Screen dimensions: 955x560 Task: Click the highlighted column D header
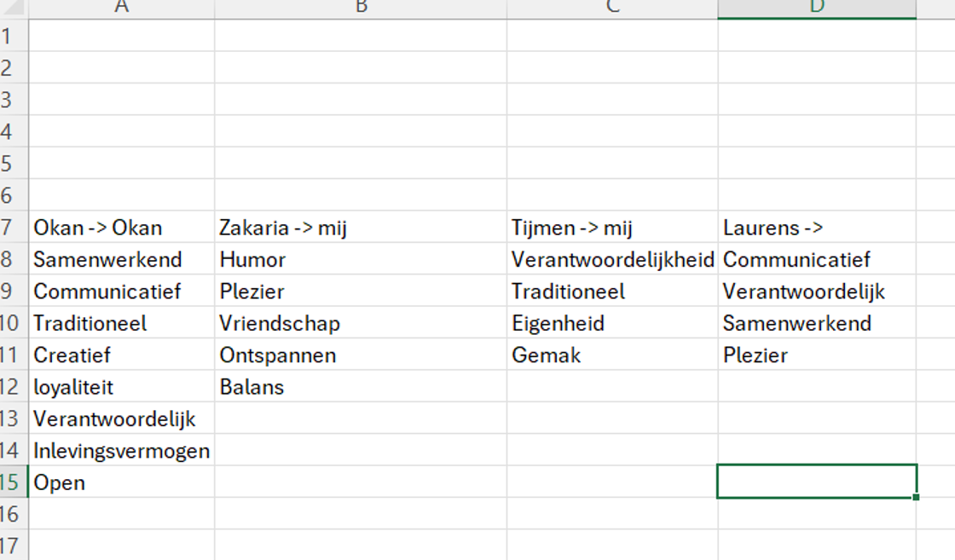coord(817,8)
